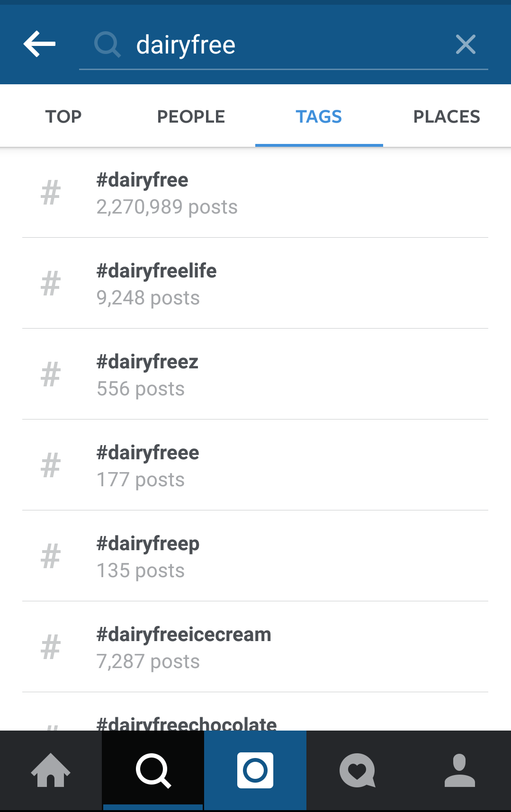Switch to the TOP tab
The height and width of the screenshot is (812, 511).
coord(63,116)
